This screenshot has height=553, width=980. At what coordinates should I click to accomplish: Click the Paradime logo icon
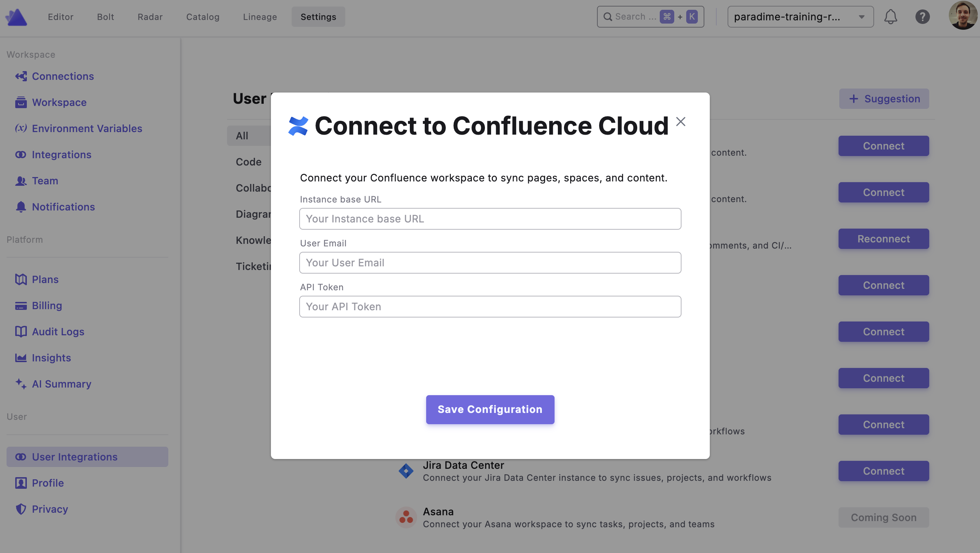point(16,17)
